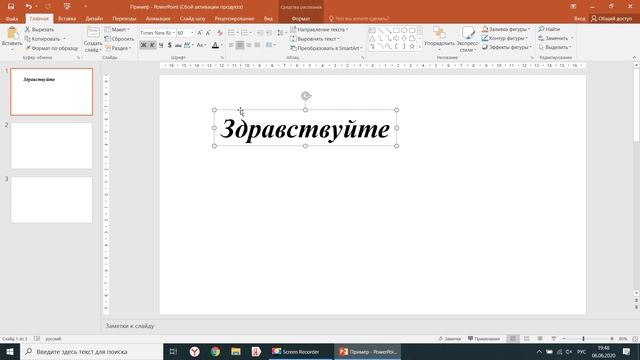
Task: Click Select (Выделить) button
Action: 555,47
